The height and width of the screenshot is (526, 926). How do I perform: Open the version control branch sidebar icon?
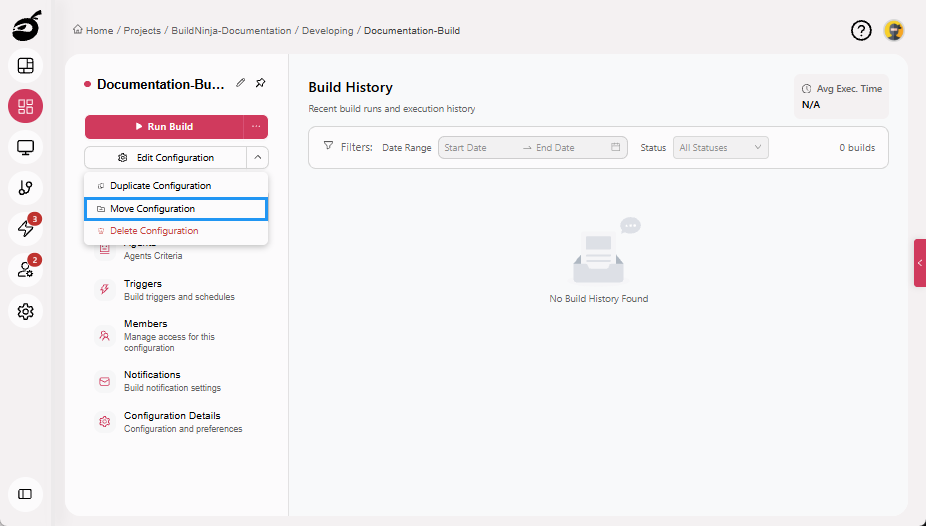pos(25,188)
